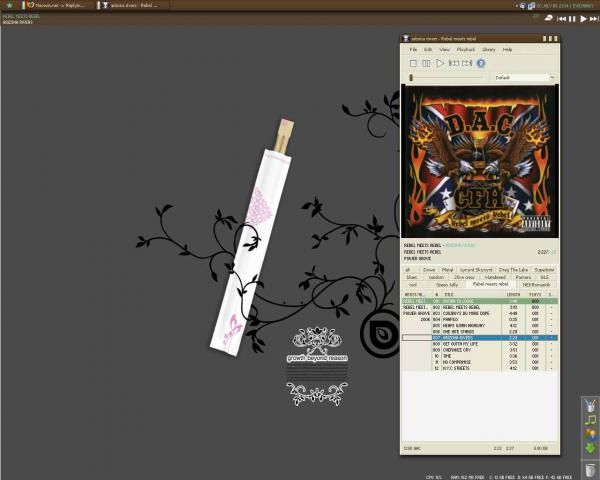Open the trash bin in dock
Viewport: 600px width, 480px height.
[x=590, y=469]
